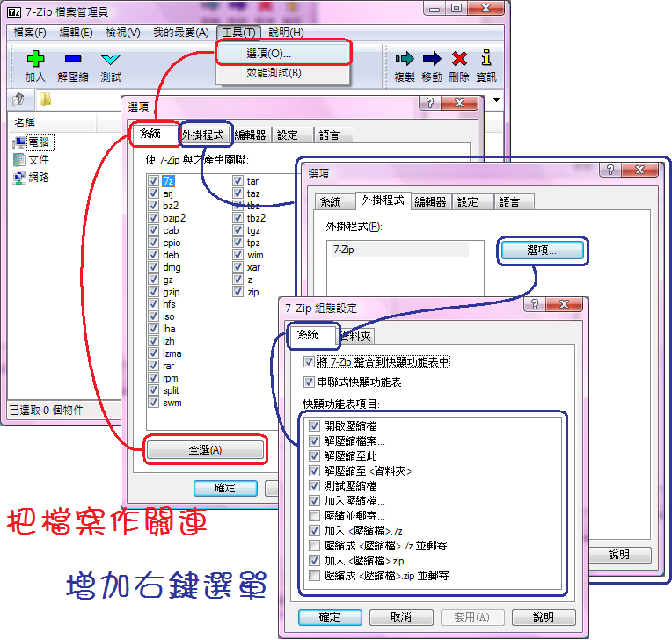Click the up-one-level folder icon
672x640 pixels.
pyautogui.click(x=18, y=99)
